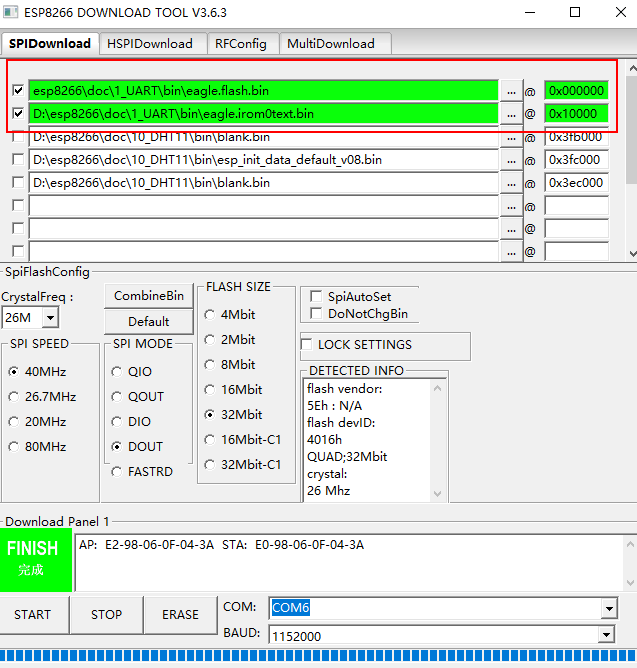
Task: Enable the blank.bin 0x3ec000 row checkbox
Action: (18, 182)
